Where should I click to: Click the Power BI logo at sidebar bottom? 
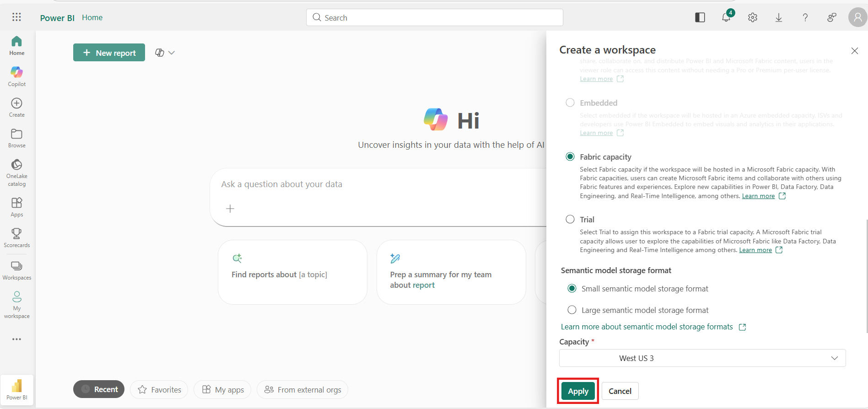click(17, 389)
